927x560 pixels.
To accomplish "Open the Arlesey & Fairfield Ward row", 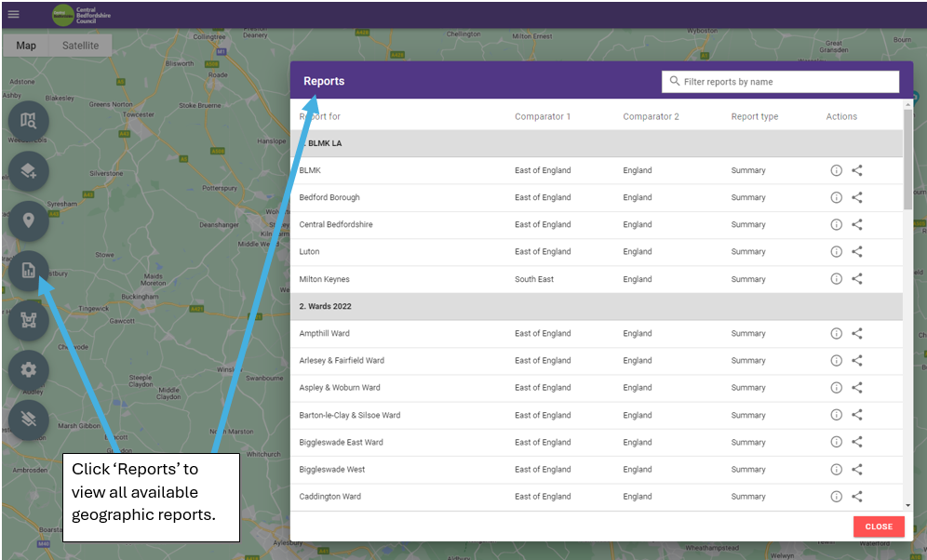I will 597,360.
